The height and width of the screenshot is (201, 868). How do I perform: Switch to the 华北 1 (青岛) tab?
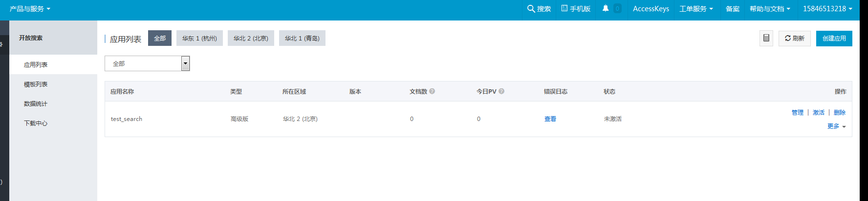tap(302, 38)
